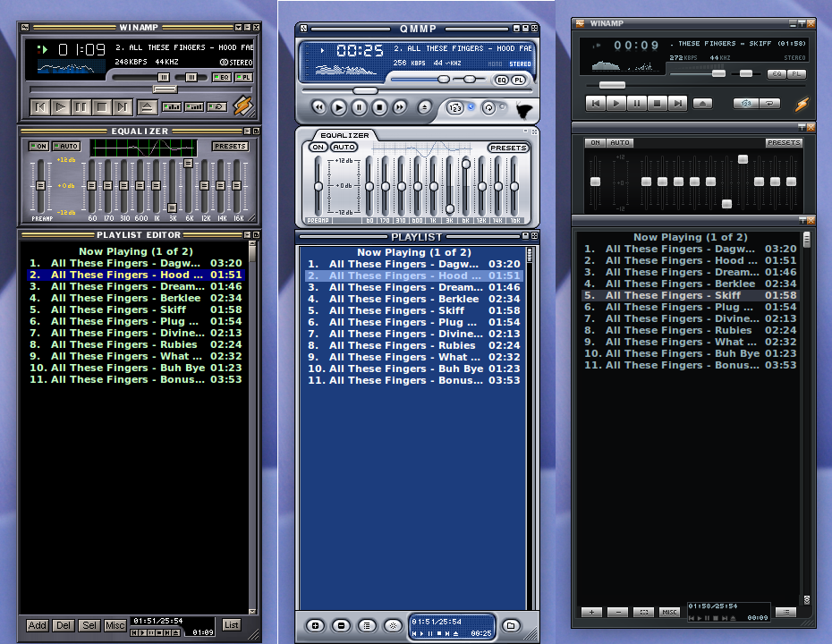Screen dimensions: 832x644
Task: Pause playback in right dark Winamp window
Action: 637,104
